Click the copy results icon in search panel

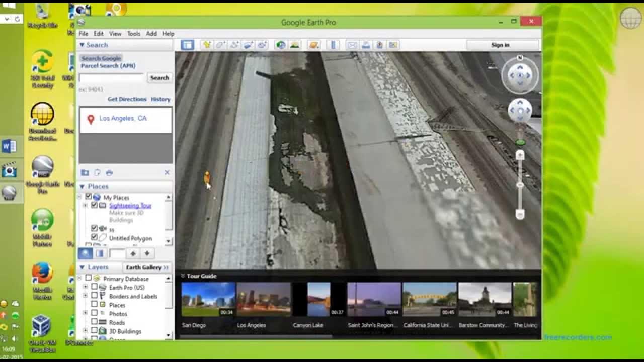pos(97,172)
